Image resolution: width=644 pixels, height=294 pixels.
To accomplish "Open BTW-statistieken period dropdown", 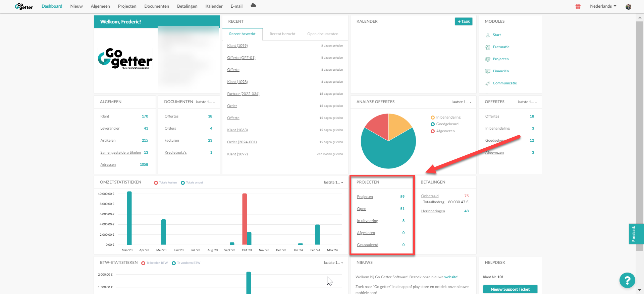I will click(333, 263).
